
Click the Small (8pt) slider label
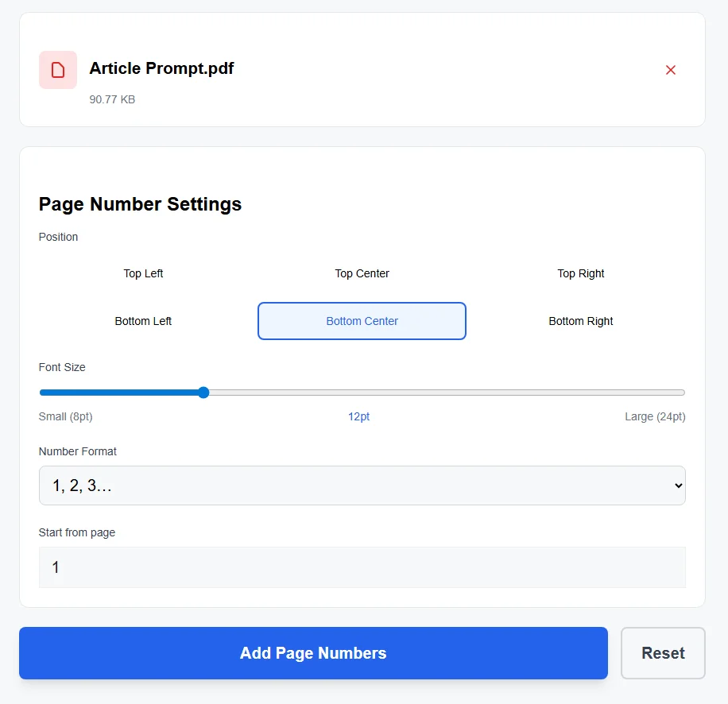coord(65,416)
